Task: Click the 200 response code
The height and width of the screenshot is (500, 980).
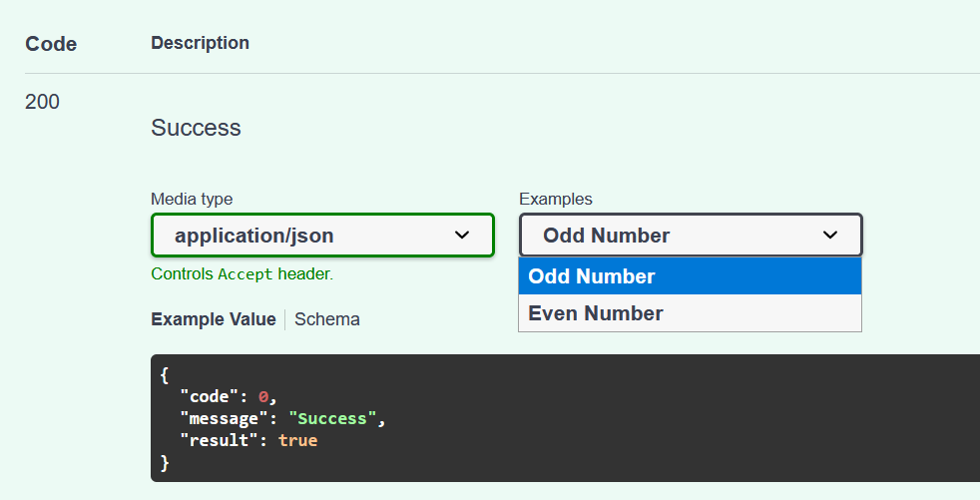Action: (x=42, y=102)
